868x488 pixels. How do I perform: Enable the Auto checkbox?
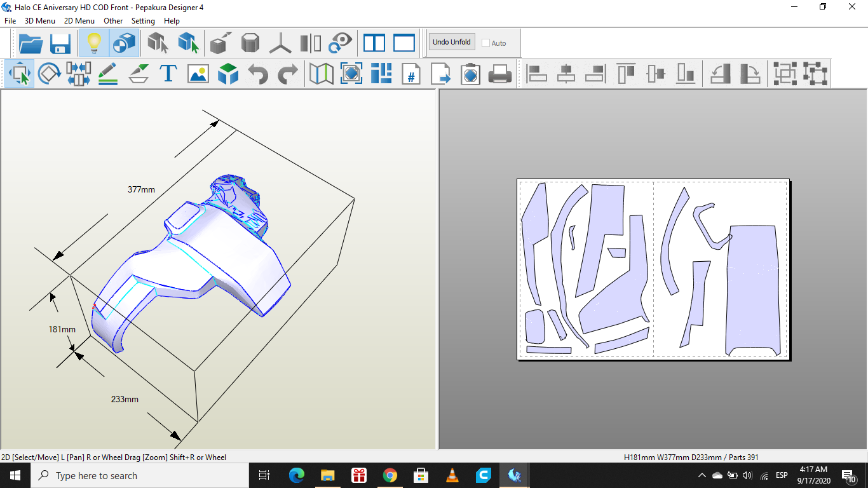tap(486, 43)
